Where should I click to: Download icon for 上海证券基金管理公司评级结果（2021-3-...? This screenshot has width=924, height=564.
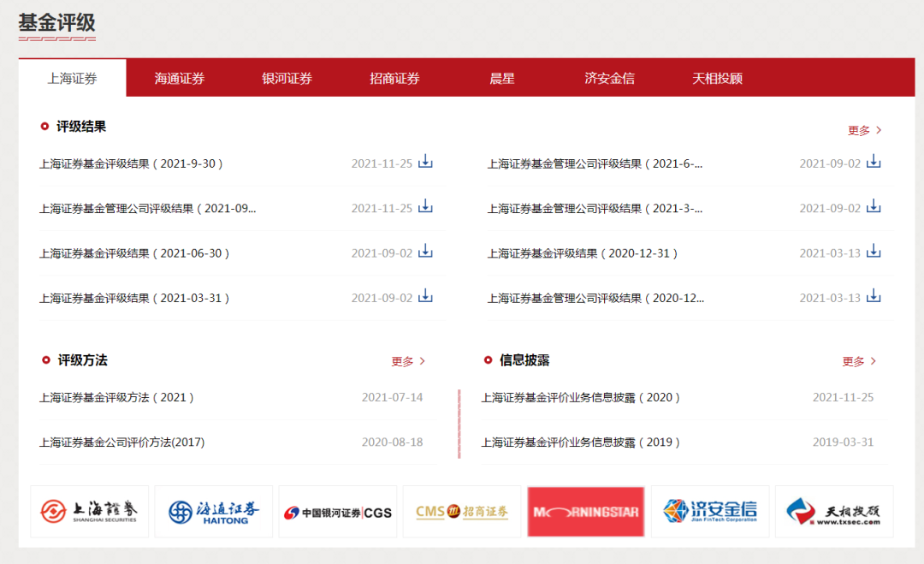coord(874,206)
